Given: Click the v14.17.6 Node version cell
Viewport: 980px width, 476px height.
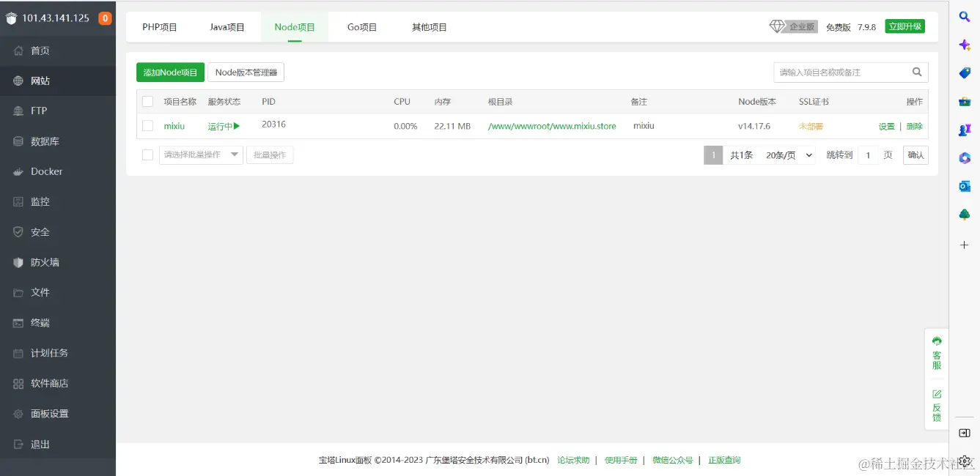Looking at the screenshot, I should coord(754,126).
